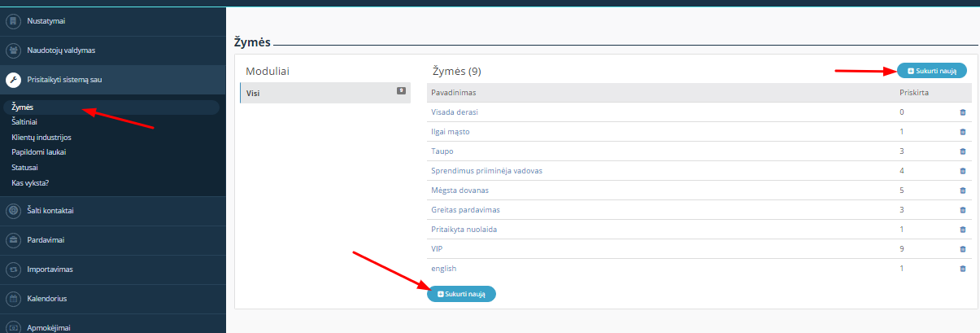Viewport: 980px width, 333px height.
Task: Click assigned count 5 for Mėgsta dovanas
Action: [x=902, y=191]
